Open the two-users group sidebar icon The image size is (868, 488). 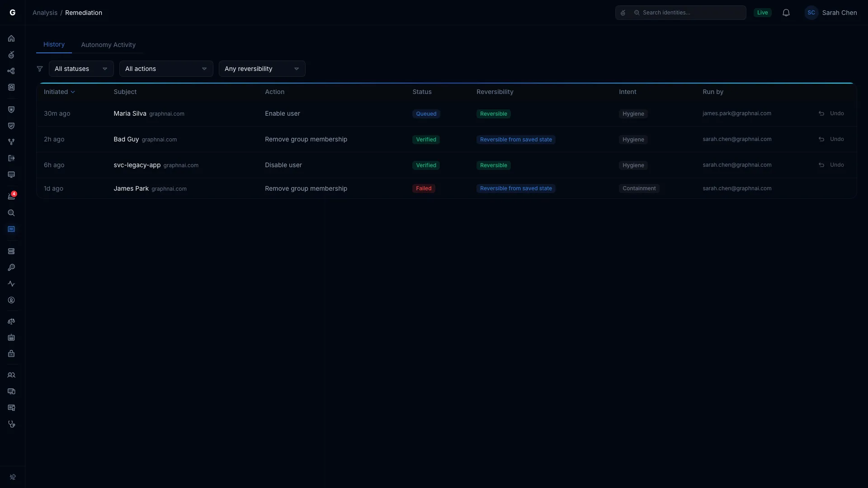point(11,375)
